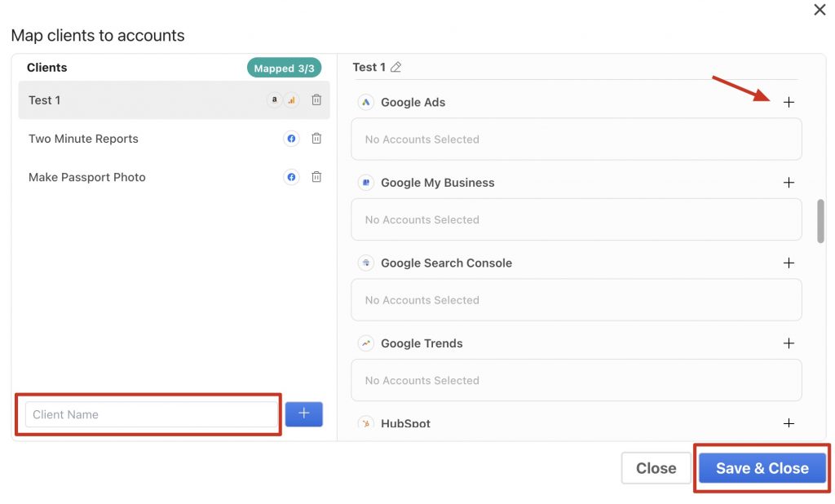835x504 pixels.
Task: Add an account to Google Search Console
Action: coord(789,263)
